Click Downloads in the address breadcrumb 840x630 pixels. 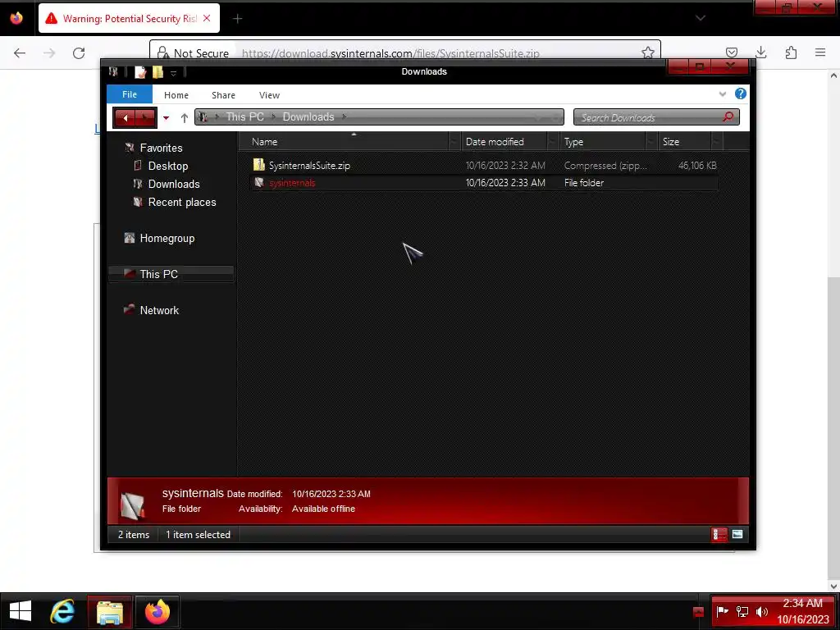tap(308, 116)
